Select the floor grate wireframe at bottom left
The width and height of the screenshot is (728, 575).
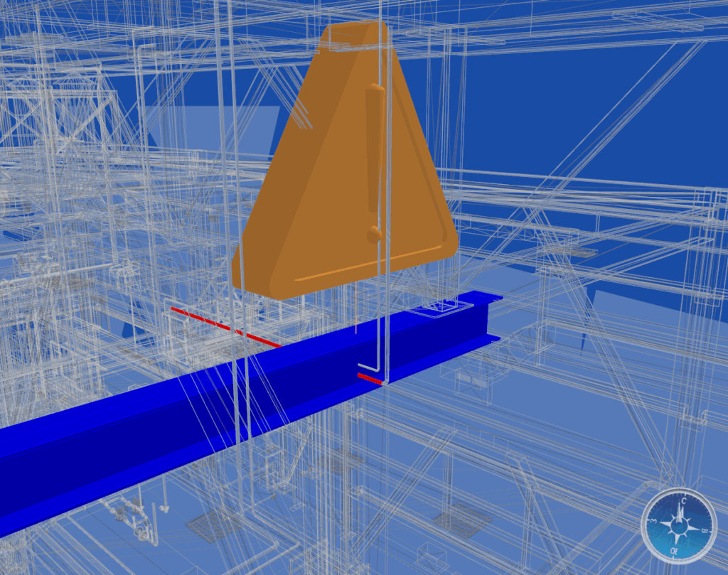coord(213,526)
